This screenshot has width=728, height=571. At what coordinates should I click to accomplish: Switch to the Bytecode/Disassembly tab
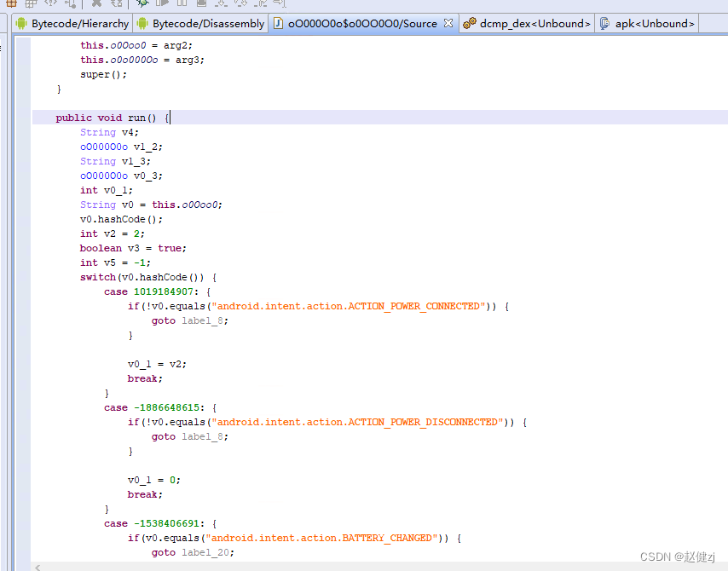click(x=200, y=24)
